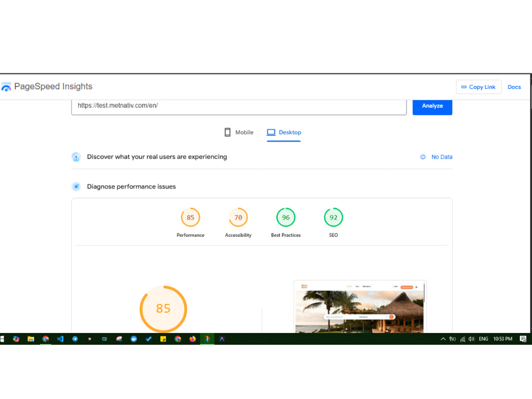Click the 10:53 PM taskbar clock
This screenshot has width=532, height=399.
(503, 339)
